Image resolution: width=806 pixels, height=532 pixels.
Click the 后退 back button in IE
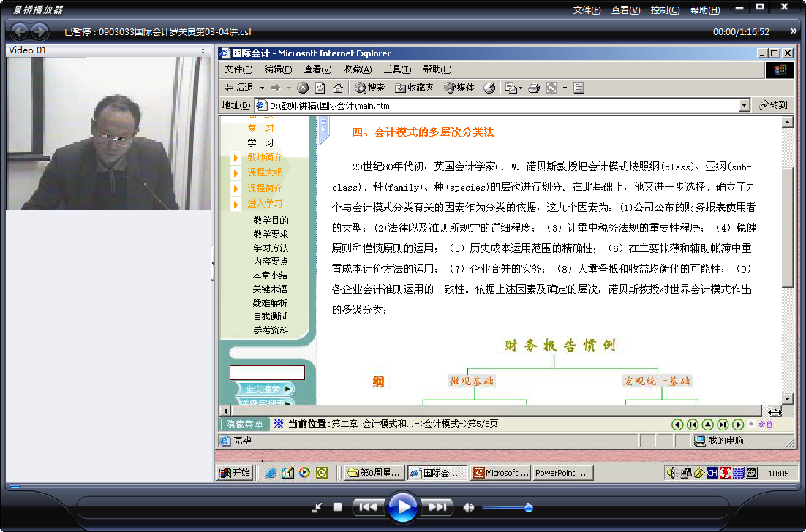point(239,88)
